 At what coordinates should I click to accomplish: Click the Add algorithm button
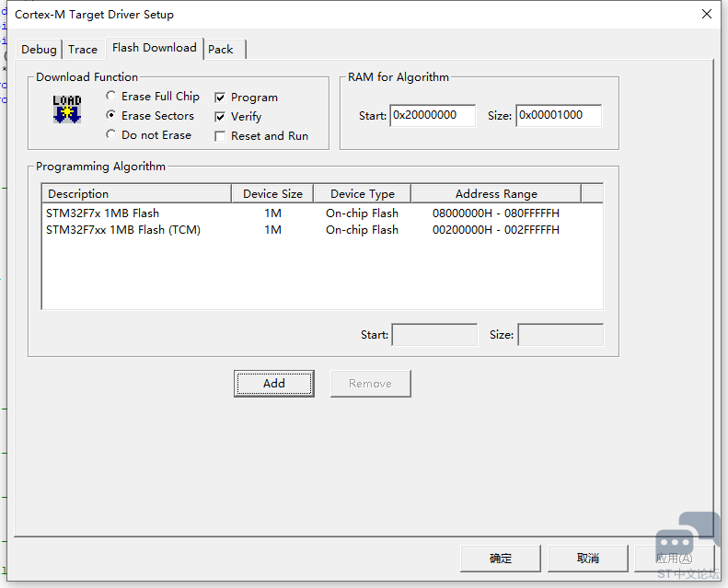pos(274,384)
